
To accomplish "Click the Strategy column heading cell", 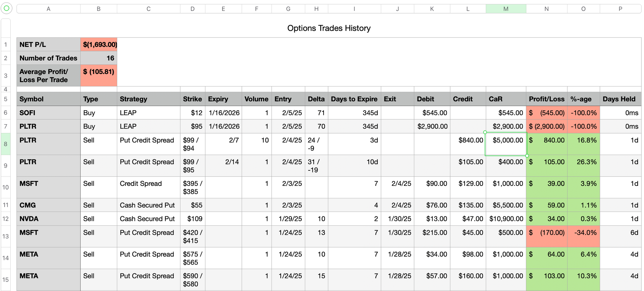I will (x=148, y=99).
